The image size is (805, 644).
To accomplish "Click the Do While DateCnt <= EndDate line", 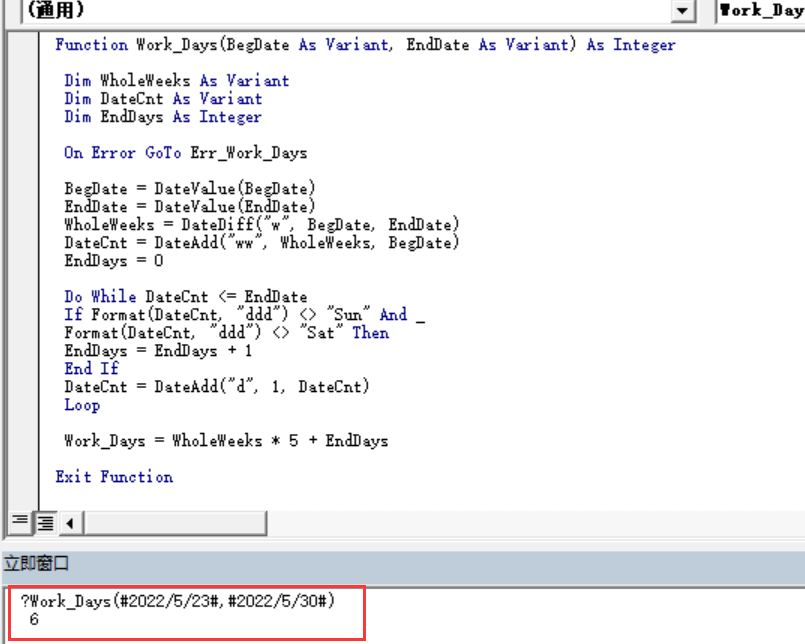I will [x=185, y=296].
